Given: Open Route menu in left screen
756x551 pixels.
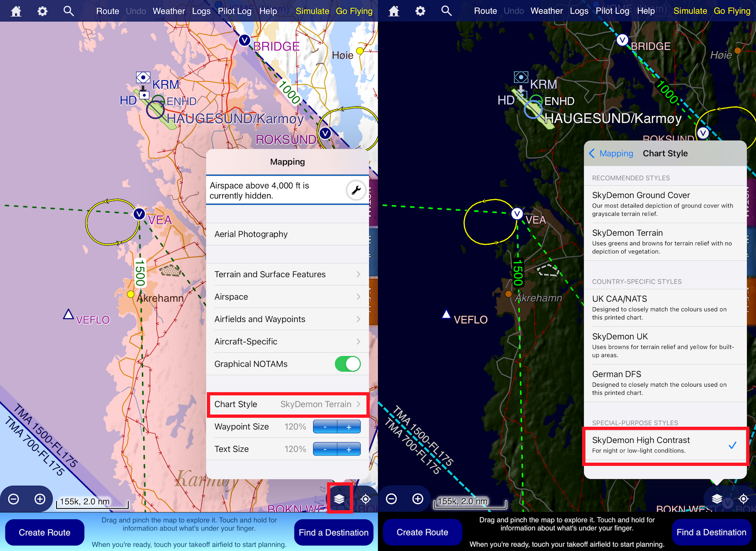Looking at the screenshot, I should click(108, 11).
